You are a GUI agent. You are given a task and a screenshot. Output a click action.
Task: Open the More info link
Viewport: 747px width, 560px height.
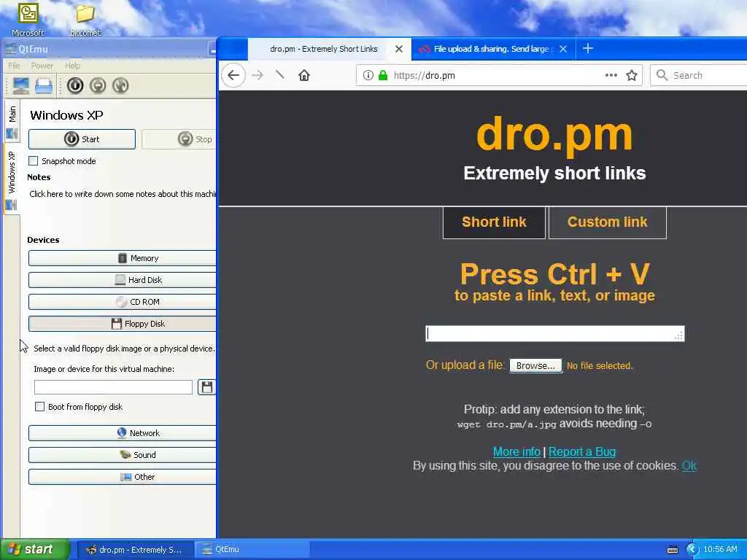(516, 451)
